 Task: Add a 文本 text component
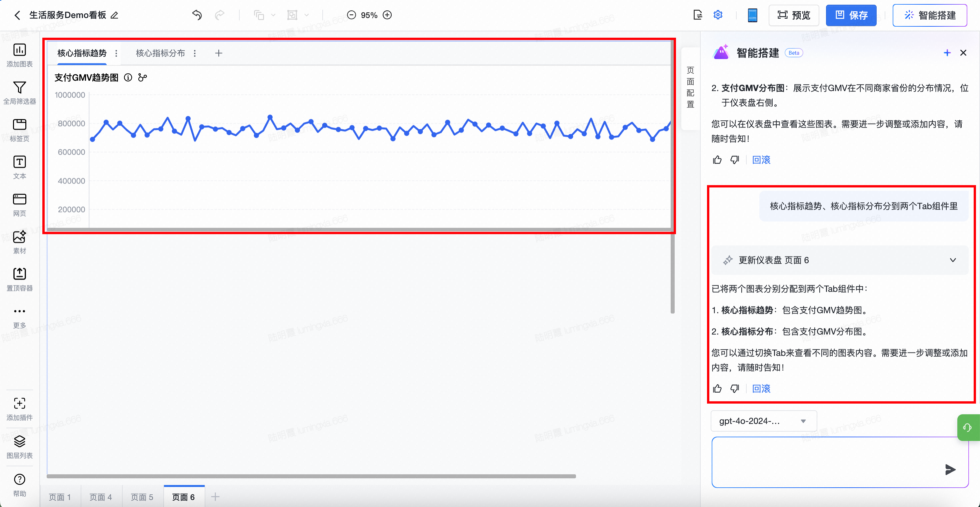coord(19,162)
